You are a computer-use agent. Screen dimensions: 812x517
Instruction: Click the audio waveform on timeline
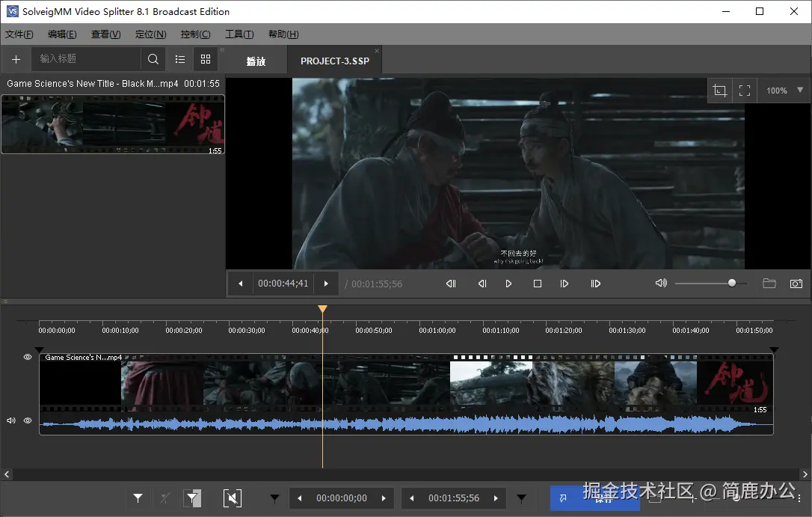click(x=406, y=424)
